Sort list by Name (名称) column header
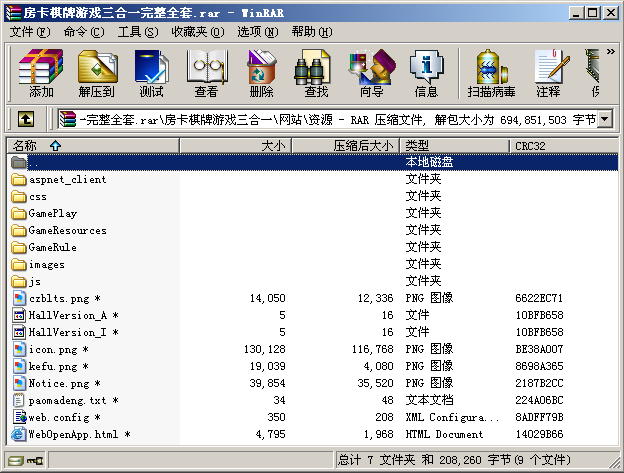This screenshot has width=624, height=473. [x=92, y=145]
